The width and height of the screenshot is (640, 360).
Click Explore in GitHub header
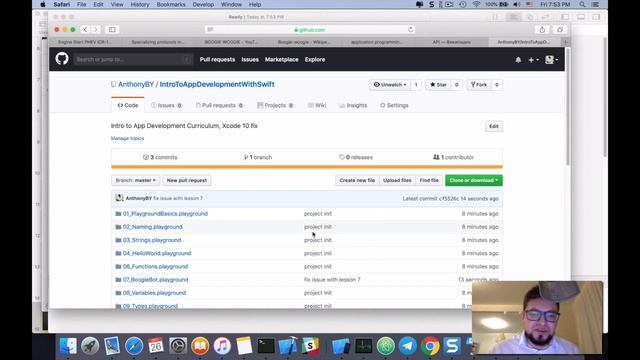(x=315, y=60)
